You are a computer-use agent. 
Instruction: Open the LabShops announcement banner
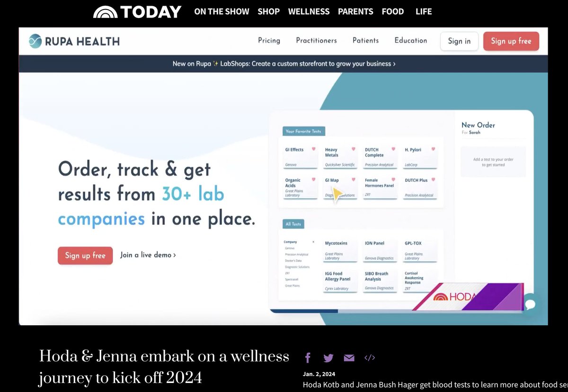point(284,63)
